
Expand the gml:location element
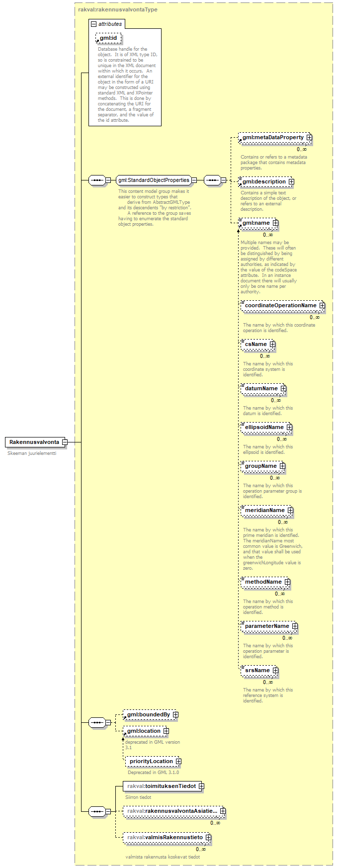[166, 731]
